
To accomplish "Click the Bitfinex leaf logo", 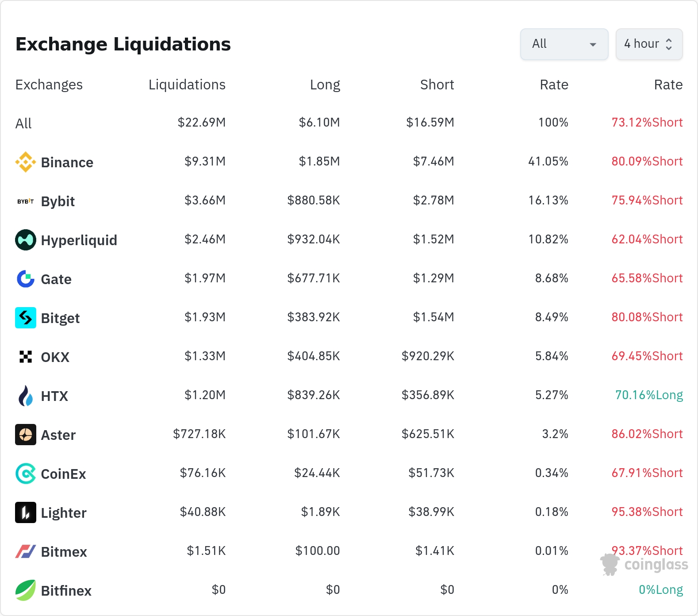I will coord(26,590).
